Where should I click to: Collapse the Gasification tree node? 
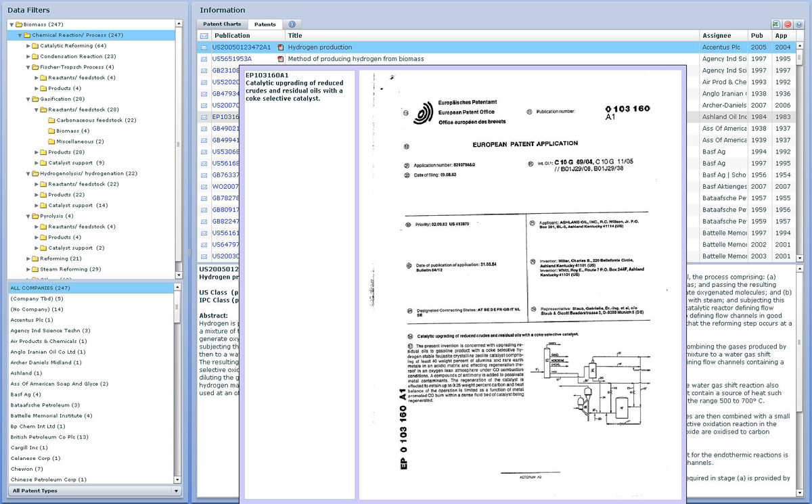(28, 98)
